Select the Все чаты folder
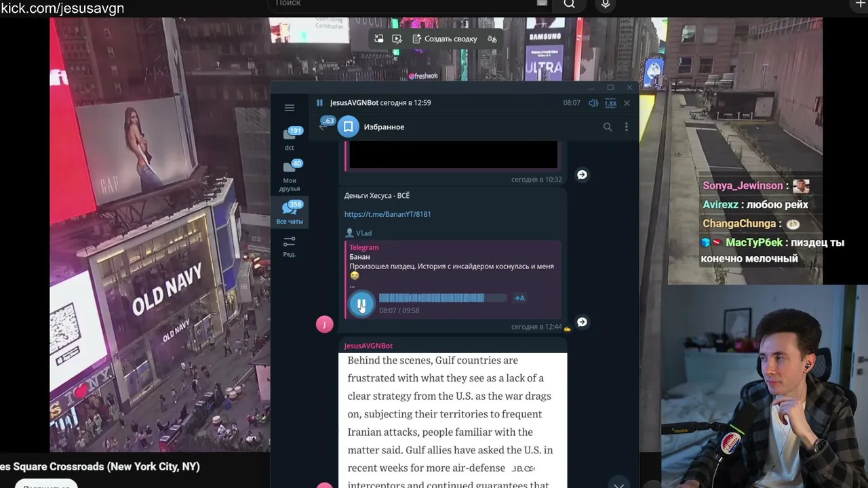Viewport: 868px width, 488px height. pyautogui.click(x=290, y=213)
